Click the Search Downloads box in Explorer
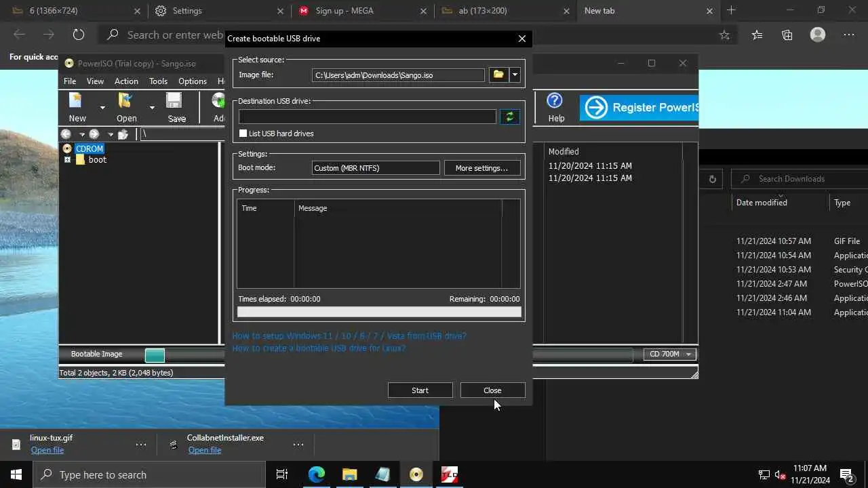The height and width of the screenshot is (488, 868). [800, 179]
